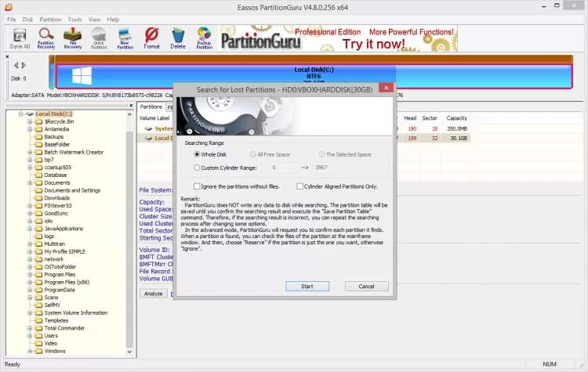The image size is (588, 372).
Task: Switch to the Partitions tab
Action: click(151, 107)
